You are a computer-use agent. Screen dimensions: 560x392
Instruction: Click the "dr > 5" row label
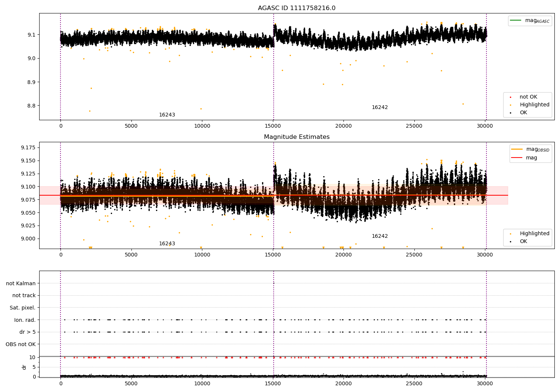pos(28,332)
